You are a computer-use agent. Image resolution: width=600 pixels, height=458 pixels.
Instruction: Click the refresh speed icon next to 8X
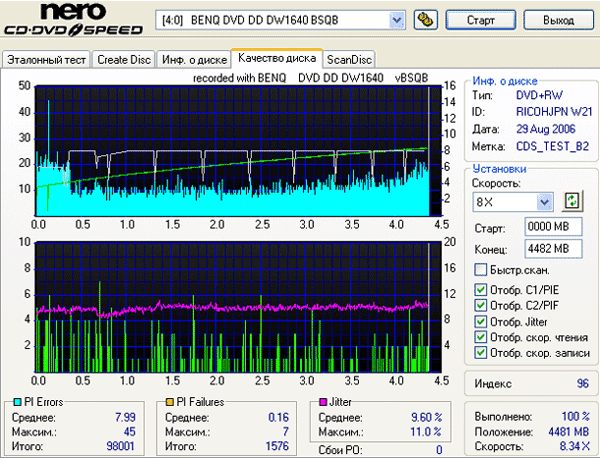pos(572,201)
